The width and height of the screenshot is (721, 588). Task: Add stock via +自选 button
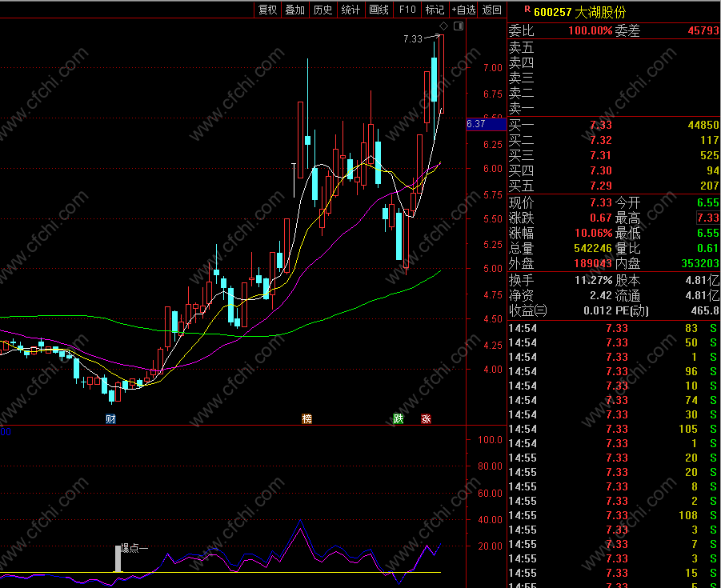tap(463, 10)
